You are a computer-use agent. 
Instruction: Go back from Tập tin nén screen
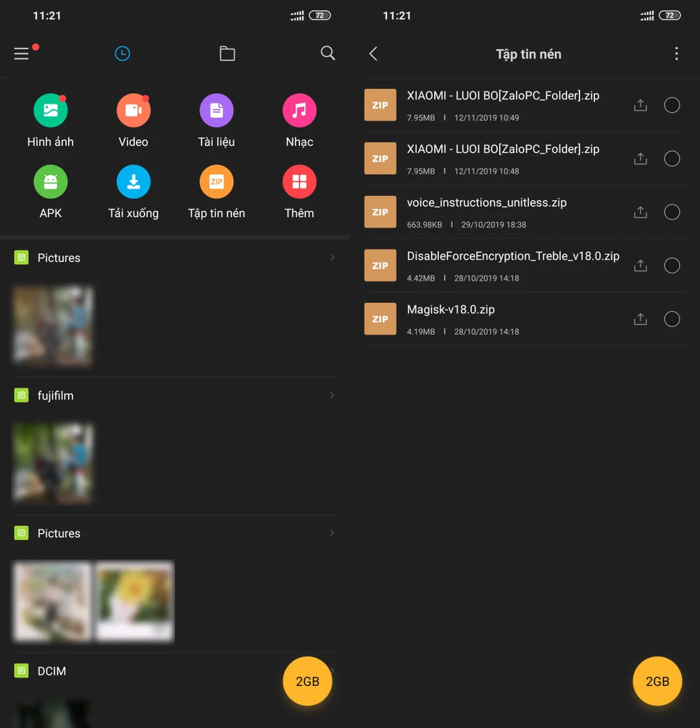[374, 54]
